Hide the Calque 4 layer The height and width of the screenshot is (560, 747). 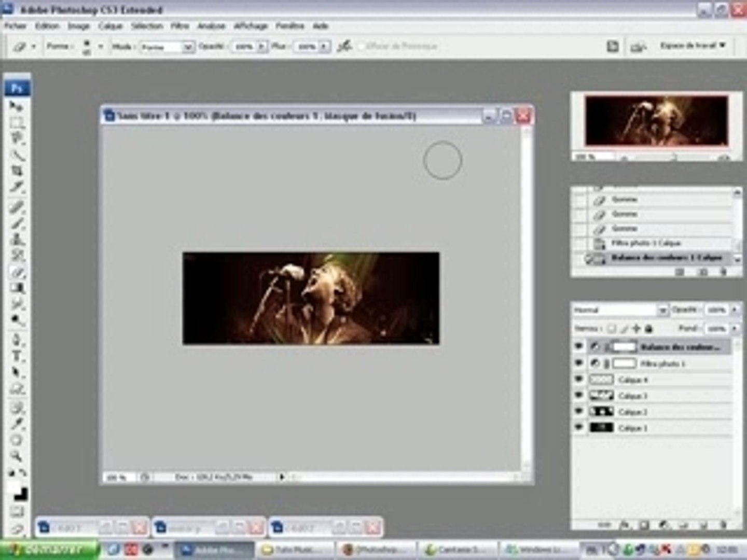(579, 379)
